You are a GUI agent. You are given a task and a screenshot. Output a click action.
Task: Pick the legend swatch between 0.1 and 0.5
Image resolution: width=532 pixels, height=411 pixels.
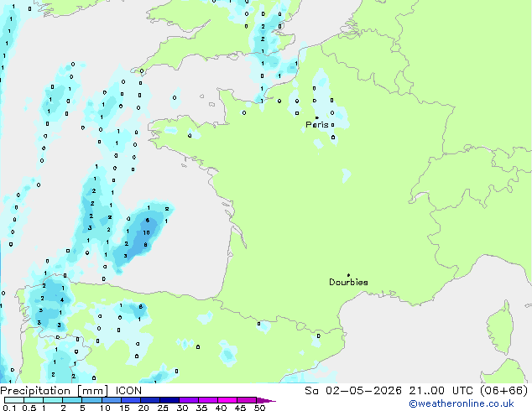tap(14, 400)
